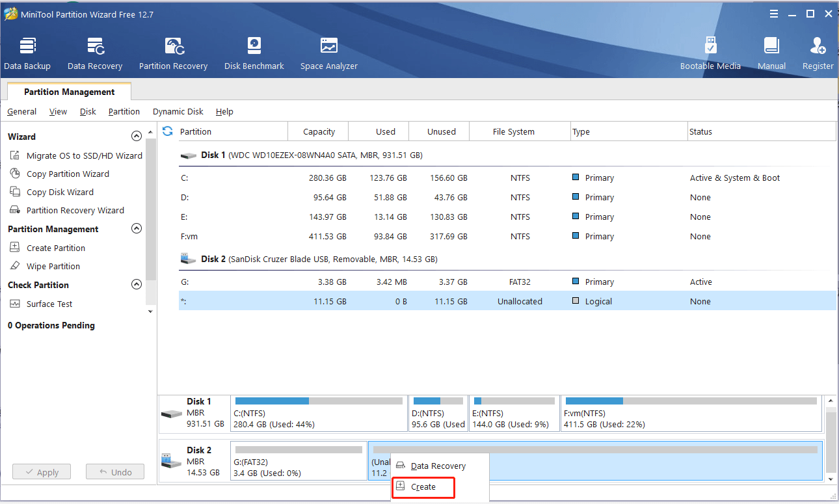Open Partition Recovery tool

coord(173,54)
